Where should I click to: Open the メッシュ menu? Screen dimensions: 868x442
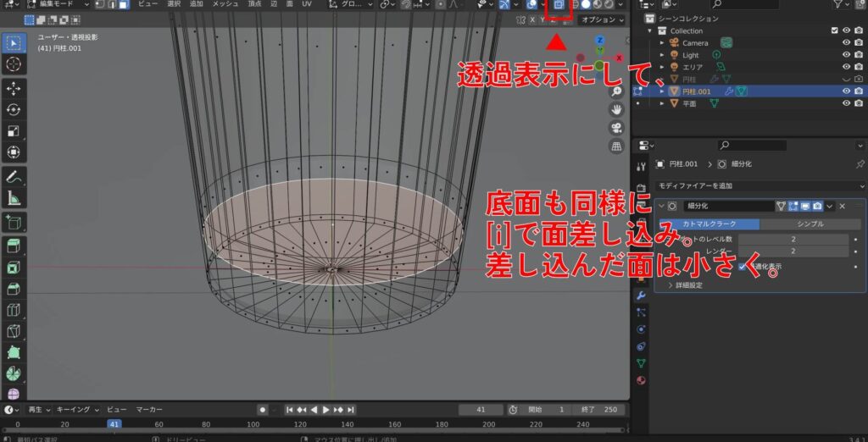pos(225,4)
